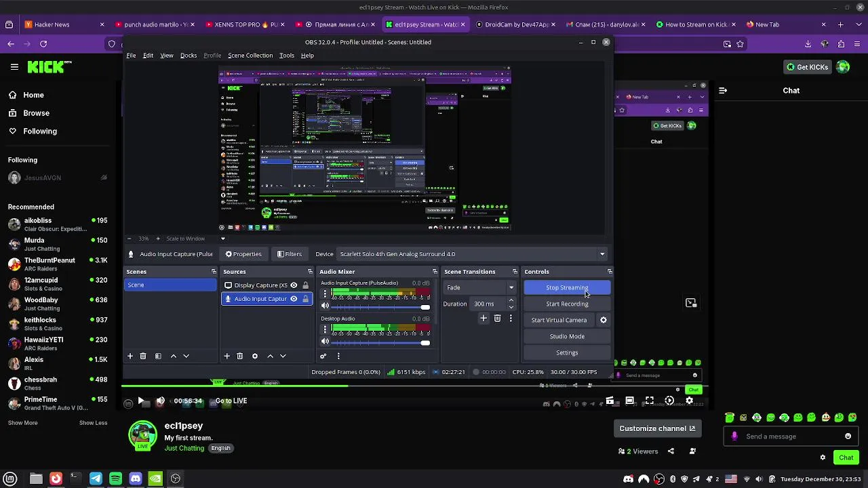Open Audio Mixer three-dot menu at bottom

(x=338, y=356)
